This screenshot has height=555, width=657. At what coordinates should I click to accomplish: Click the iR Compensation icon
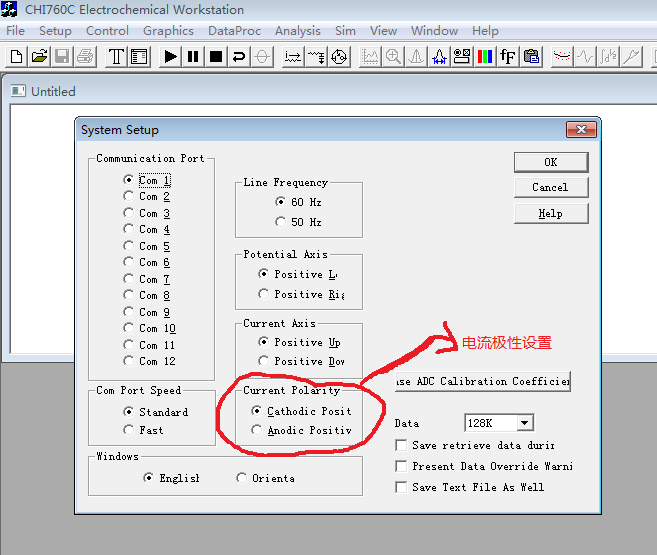point(293,56)
